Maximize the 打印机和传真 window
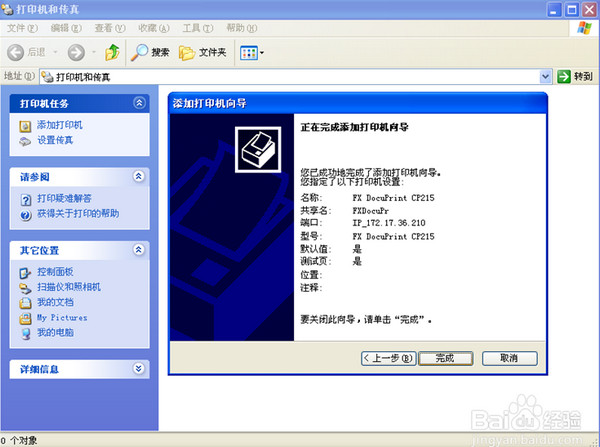The width and height of the screenshot is (600, 447). [x=572, y=10]
